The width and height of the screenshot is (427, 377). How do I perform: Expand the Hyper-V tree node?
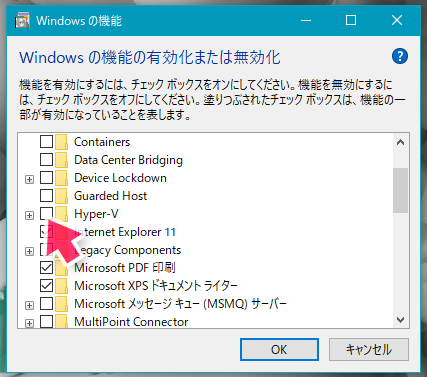pyautogui.click(x=29, y=215)
